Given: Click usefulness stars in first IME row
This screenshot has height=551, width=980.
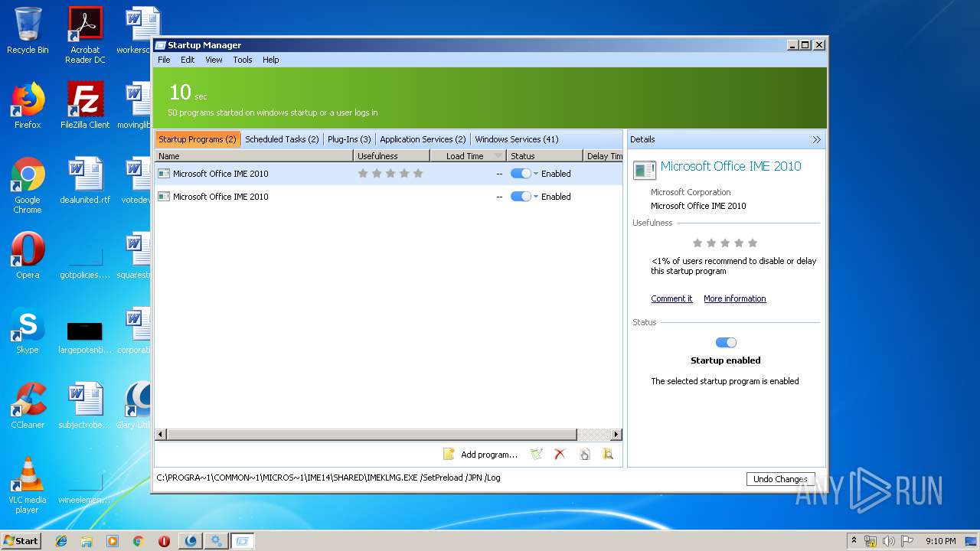Looking at the screenshot, I should point(390,174).
